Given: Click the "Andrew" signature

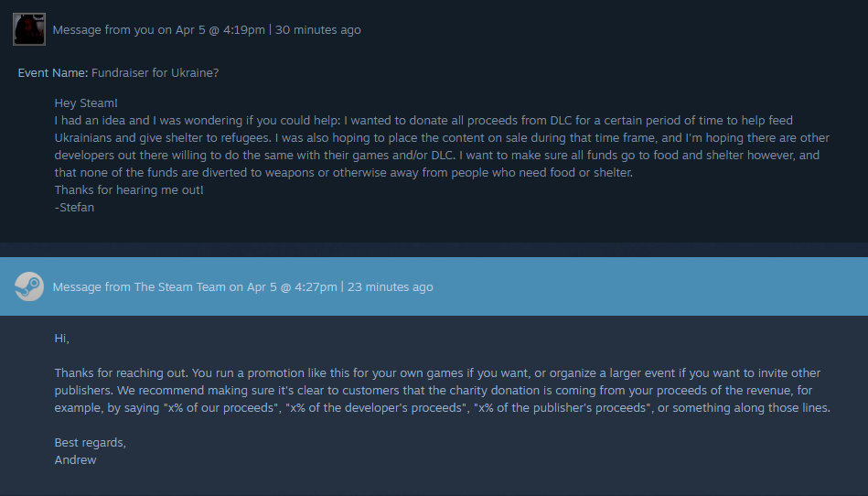Looking at the screenshot, I should 75,460.
